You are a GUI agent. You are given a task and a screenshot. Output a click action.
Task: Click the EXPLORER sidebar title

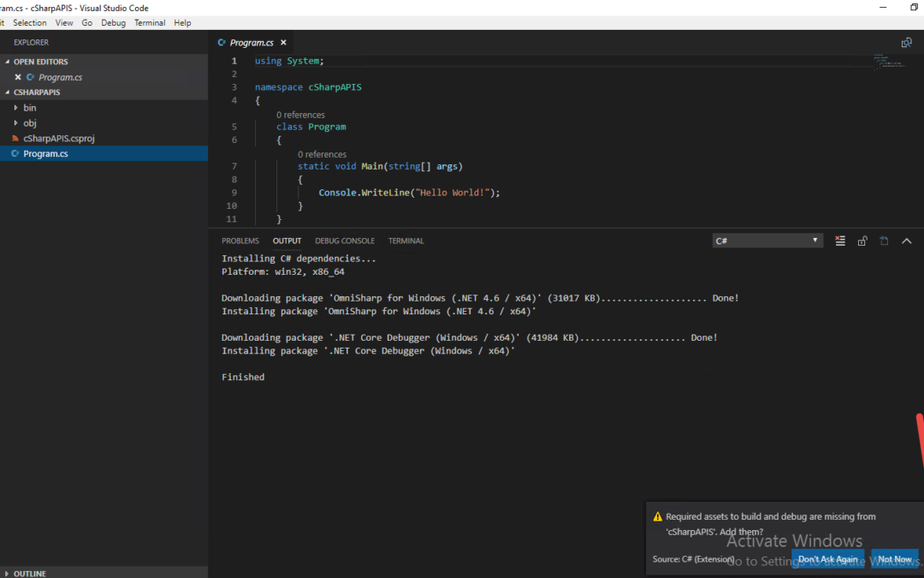click(32, 43)
